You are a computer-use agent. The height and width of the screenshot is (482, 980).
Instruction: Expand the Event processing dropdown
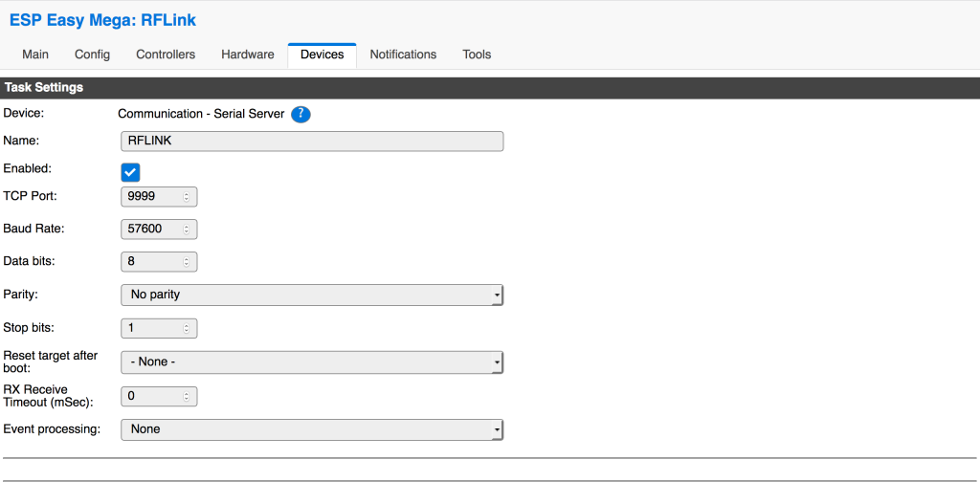coord(312,429)
